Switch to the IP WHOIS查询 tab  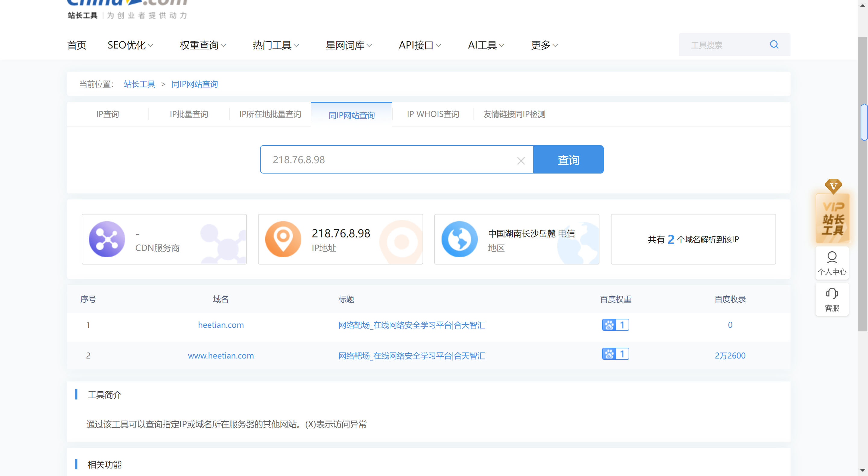click(433, 114)
